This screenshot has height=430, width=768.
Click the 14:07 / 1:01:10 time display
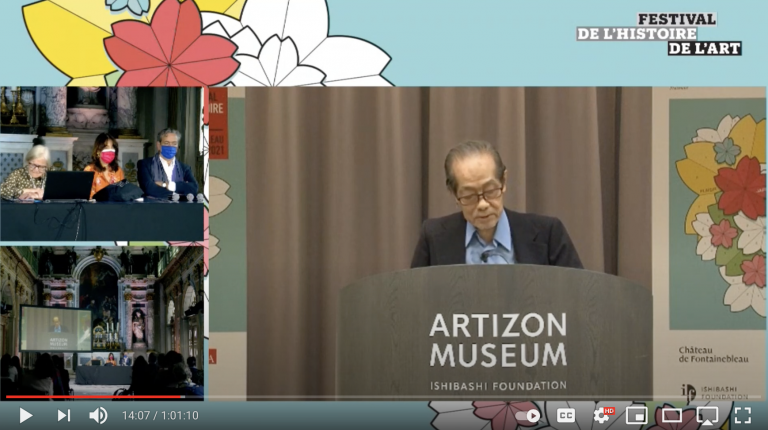(160, 416)
